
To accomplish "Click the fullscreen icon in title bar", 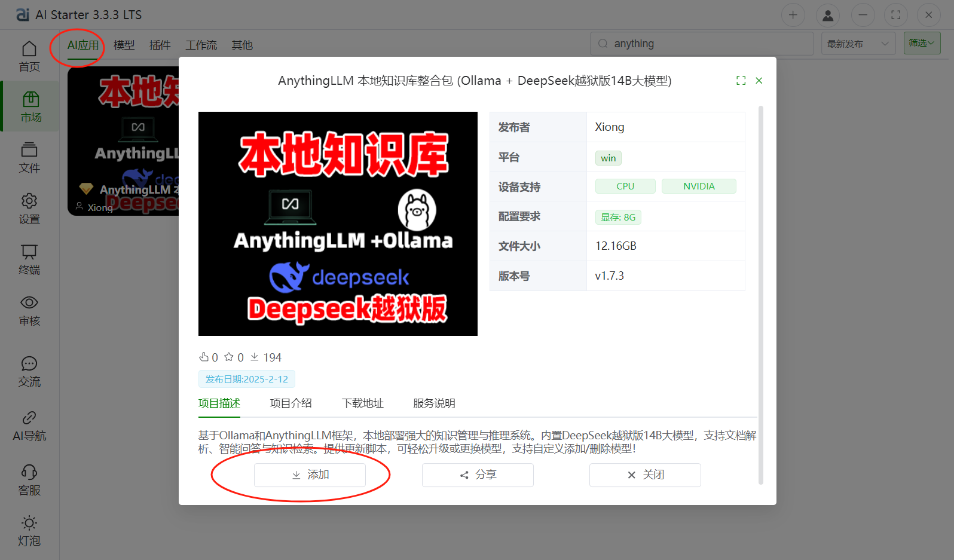I will pyautogui.click(x=895, y=15).
